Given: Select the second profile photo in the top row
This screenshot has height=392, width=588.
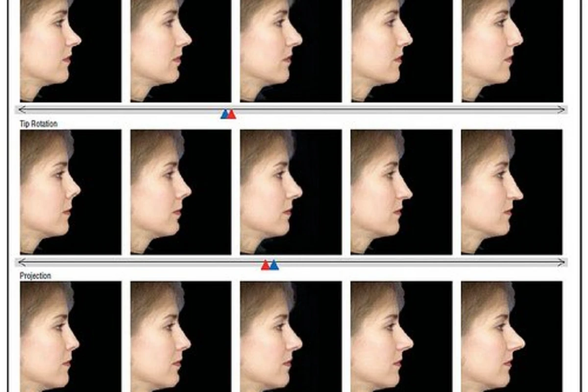Looking at the screenshot, I should [181, 51].
